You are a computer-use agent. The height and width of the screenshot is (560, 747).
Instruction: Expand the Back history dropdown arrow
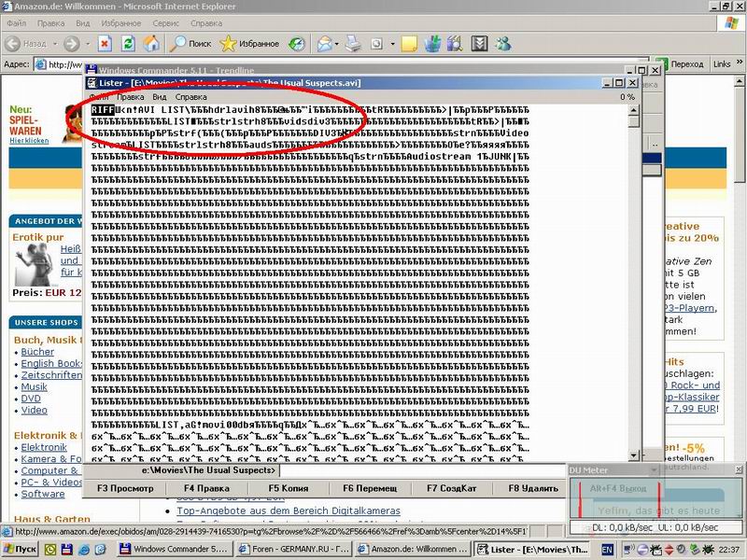point(55,44)
